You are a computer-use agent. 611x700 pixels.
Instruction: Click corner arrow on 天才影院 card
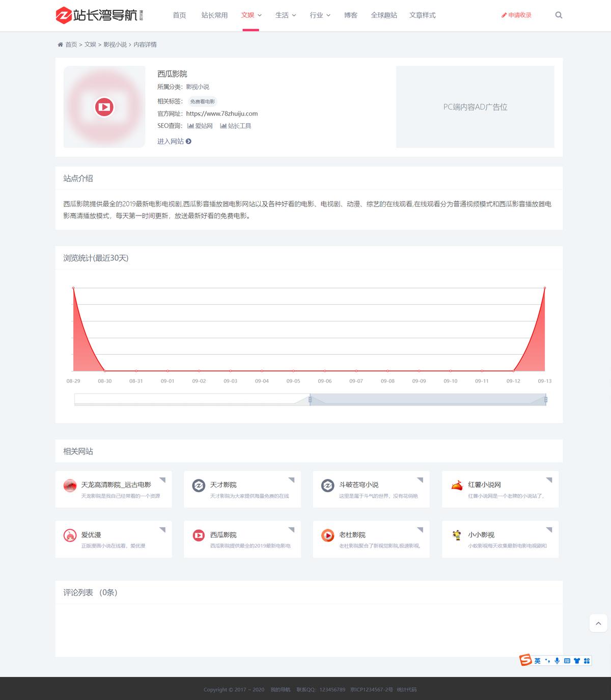(x=292, y=480)
